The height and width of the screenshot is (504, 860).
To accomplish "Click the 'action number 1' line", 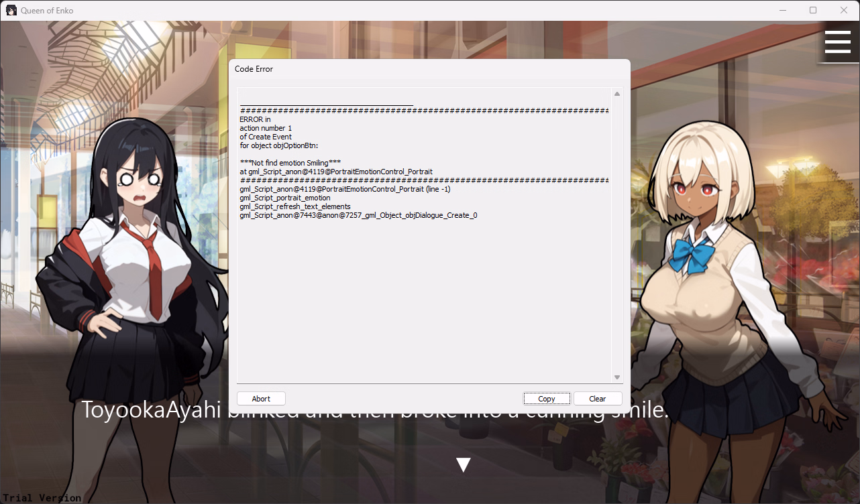I will click(x=266, y=128).
